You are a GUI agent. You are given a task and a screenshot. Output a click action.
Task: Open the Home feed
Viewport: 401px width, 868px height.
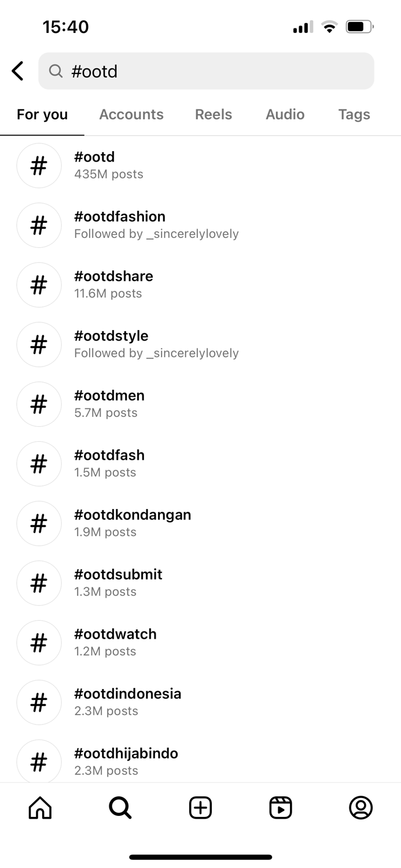tap(39, 807)
